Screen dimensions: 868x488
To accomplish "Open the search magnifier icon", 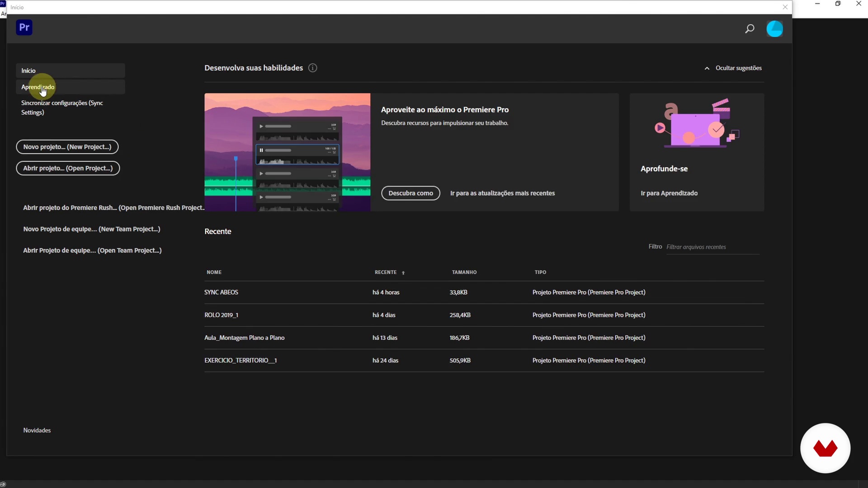I will (x=750, y=29).
